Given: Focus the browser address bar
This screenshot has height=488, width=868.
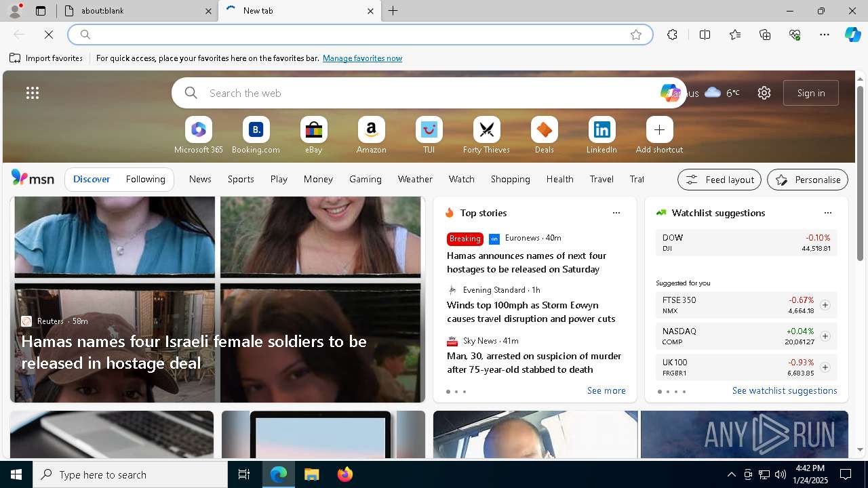Looking at the screenshot, I should point(359,35).
